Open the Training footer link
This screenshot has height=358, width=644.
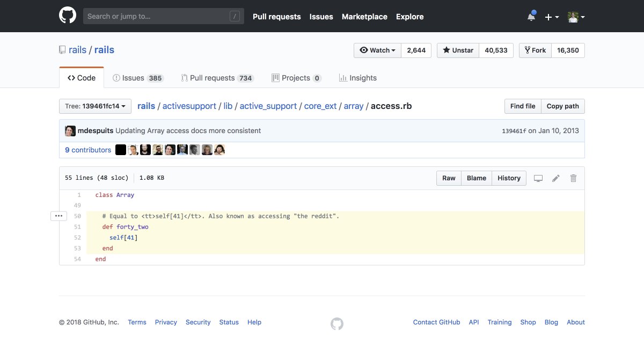(x=500, y=323)
